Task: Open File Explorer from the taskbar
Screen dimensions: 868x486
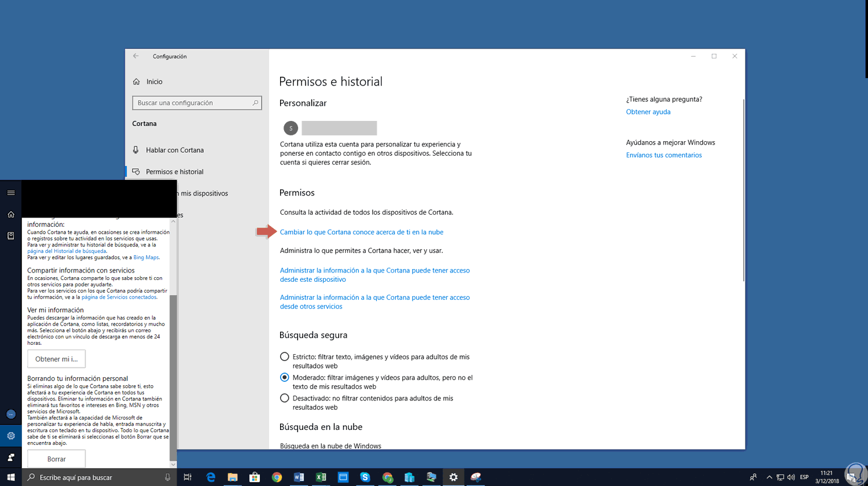Action: click(233, 477)
